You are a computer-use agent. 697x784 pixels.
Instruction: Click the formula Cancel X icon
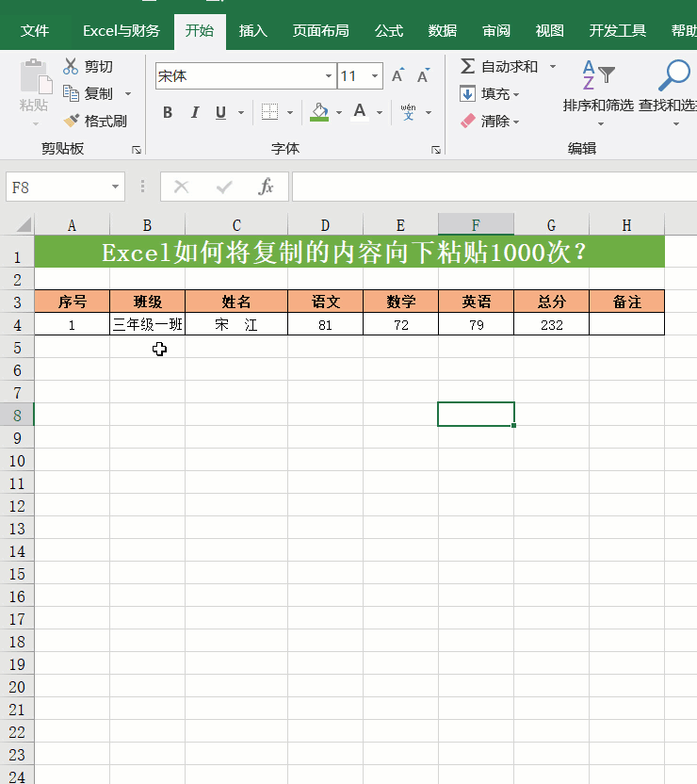pyautogui.click(x=182, y=187)
